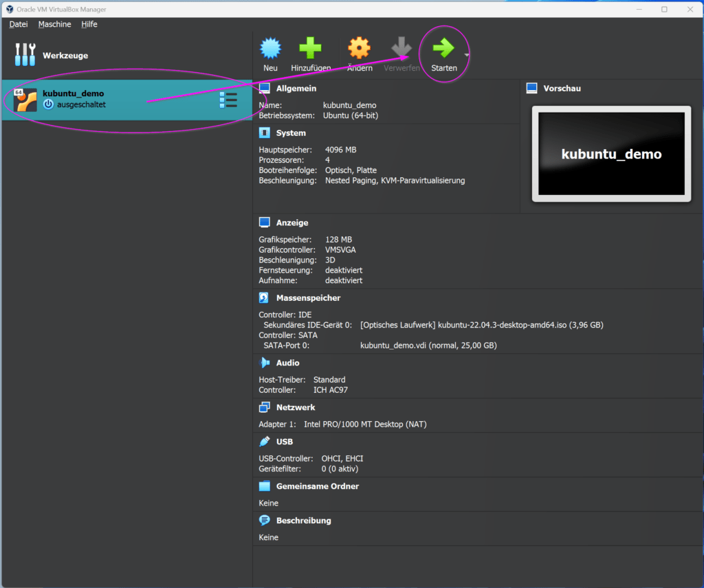Image resolution: width=704 pixels, height=588 pixels.
Task: Open the System settings heading link
Action: point(291,133)
